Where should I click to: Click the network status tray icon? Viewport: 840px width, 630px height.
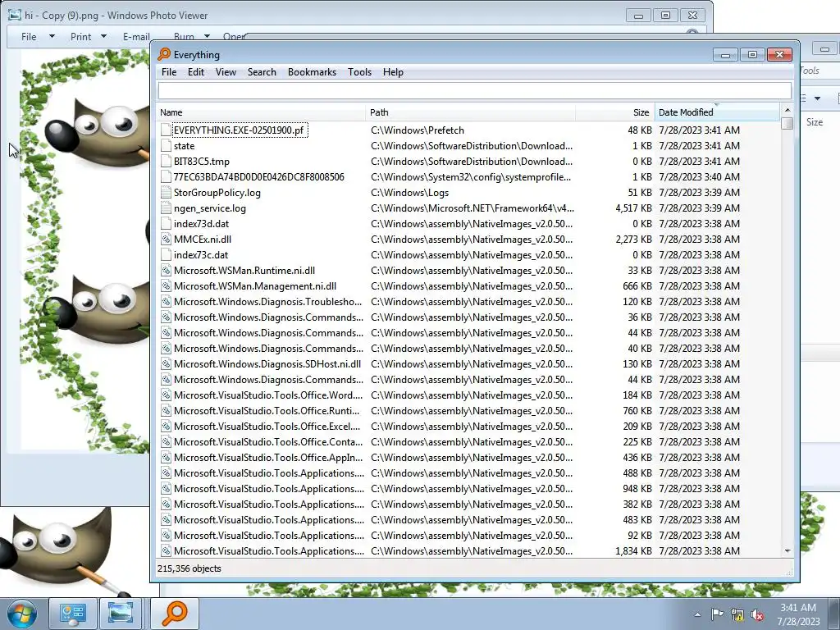(x=737, y=614)
